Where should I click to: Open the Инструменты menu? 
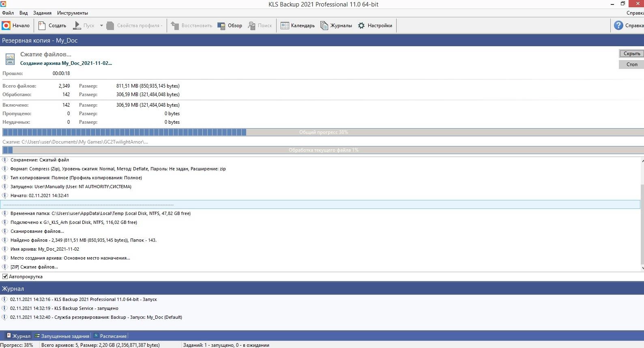(x=73, y=13)
